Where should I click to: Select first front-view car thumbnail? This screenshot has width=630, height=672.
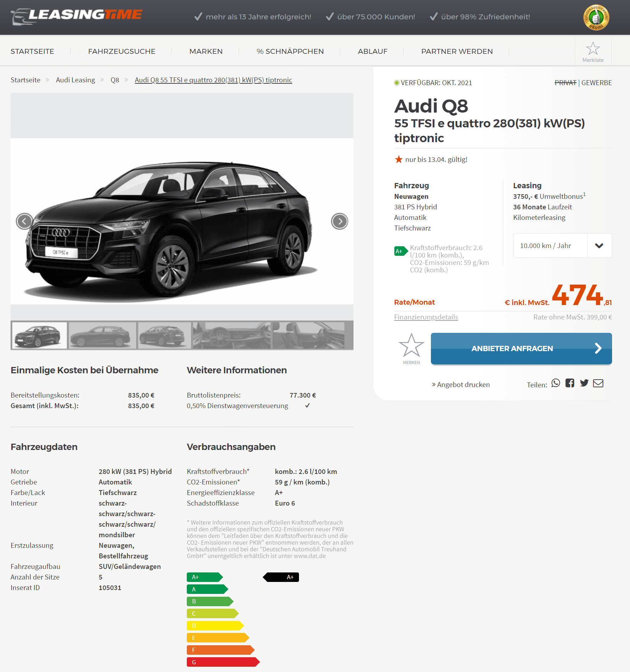coord(39,335)
